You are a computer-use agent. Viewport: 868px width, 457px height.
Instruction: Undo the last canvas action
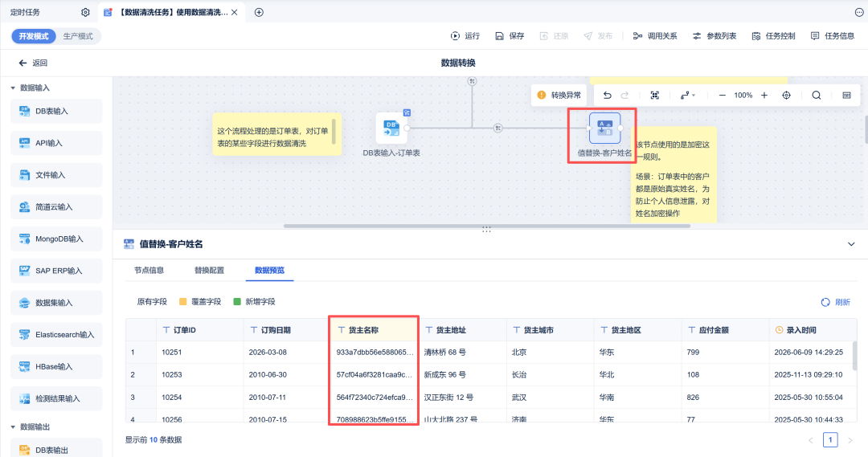[x=608, y=95]
